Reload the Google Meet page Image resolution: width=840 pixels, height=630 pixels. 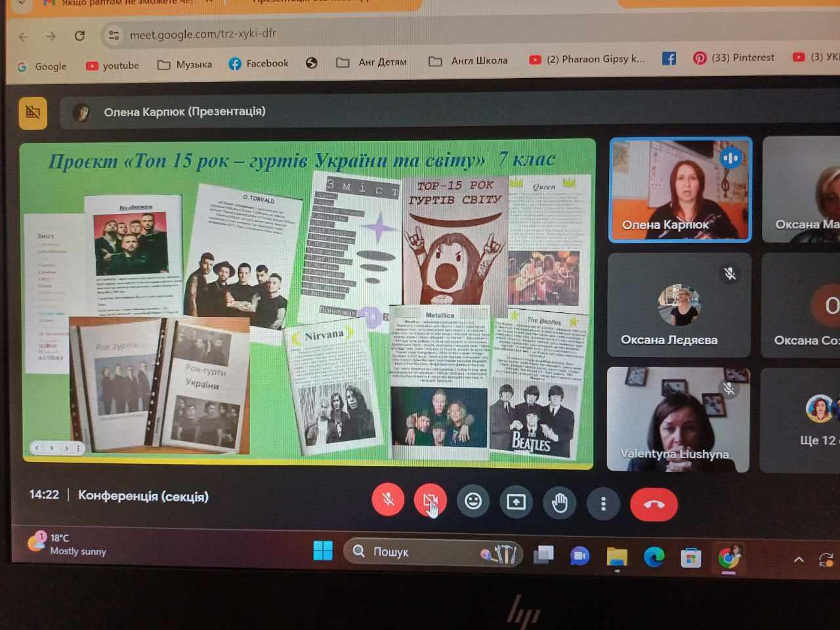(x=79, y=35)
